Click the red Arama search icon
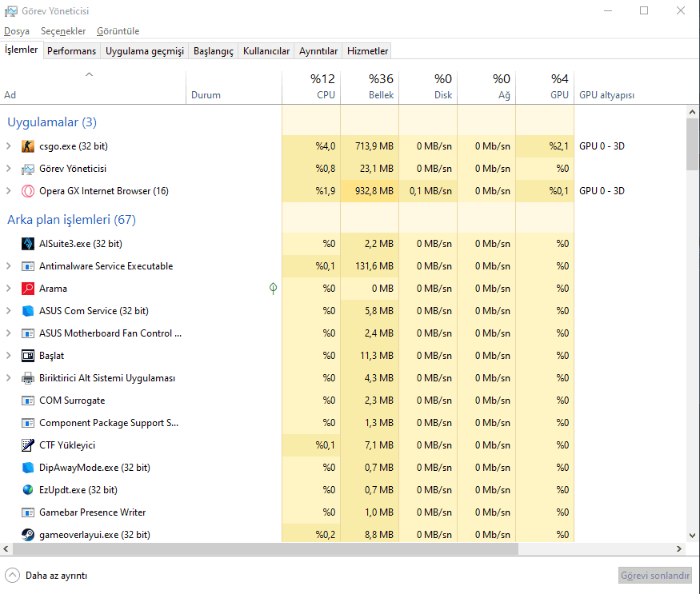This screenshot has width=700, height=594. (28, 289)
